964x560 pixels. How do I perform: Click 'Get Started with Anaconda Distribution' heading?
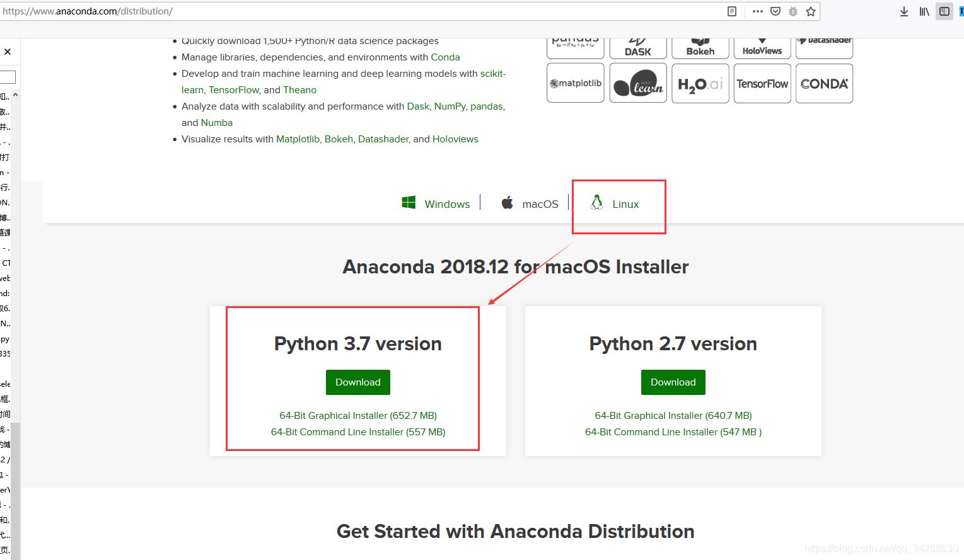pos(516,531)
